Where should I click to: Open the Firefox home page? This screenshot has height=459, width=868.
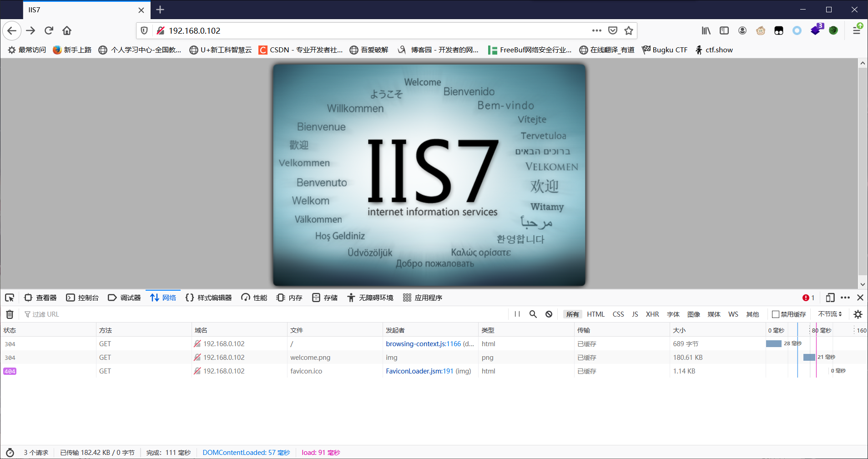point(67,30)
